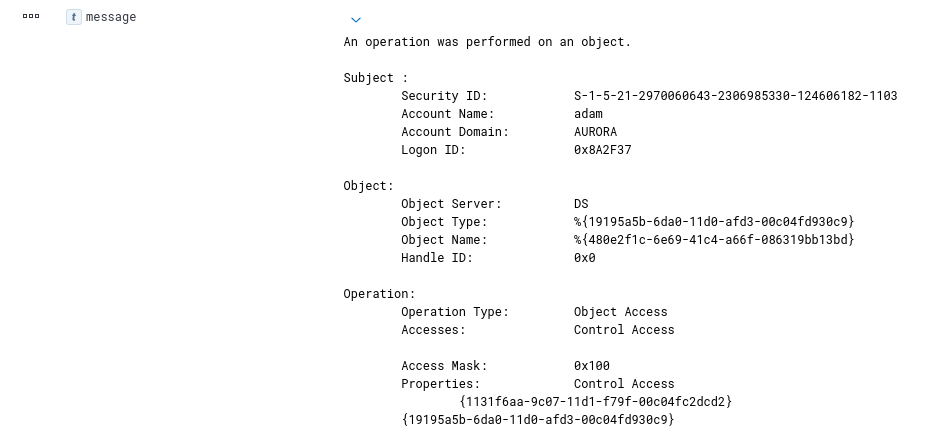Click the Access Mask value 0x100
The image size is (933, 439).
[x=592, y=366]
